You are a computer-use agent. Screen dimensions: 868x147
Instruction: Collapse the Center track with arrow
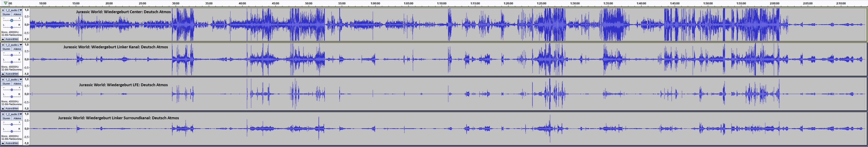click(3, 39)
